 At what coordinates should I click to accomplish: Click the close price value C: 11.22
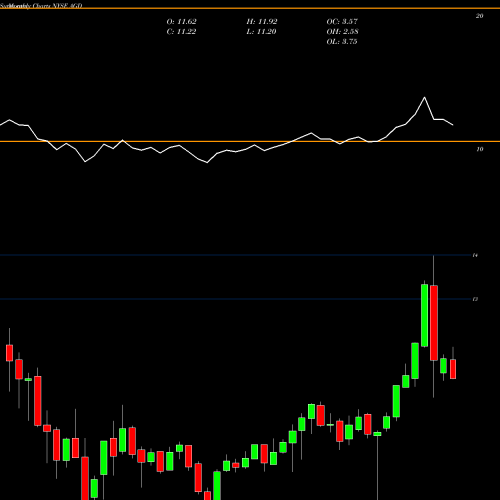[181, 32]
